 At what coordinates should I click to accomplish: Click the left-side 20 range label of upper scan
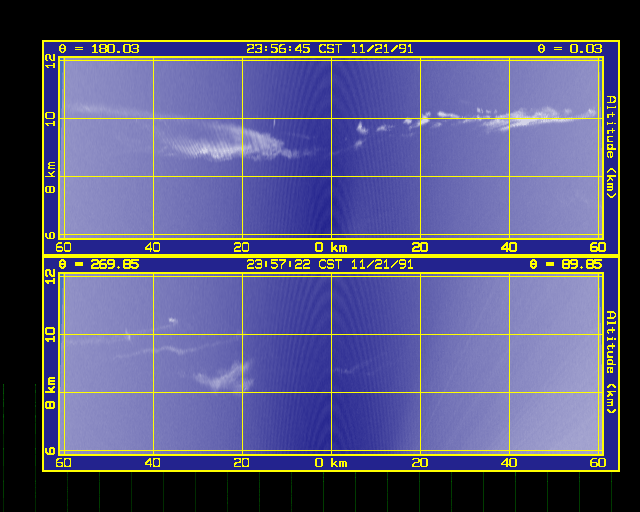coord(241,247)
